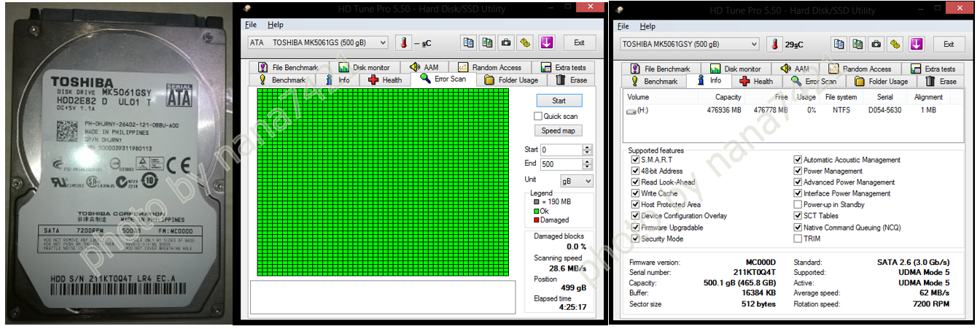Toggle Automatic Acoustic Management checkbox

click(x=798, y=160)
